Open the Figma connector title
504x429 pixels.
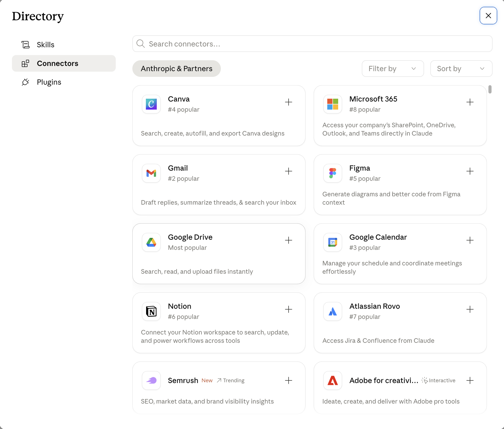(x=360, y=168)
